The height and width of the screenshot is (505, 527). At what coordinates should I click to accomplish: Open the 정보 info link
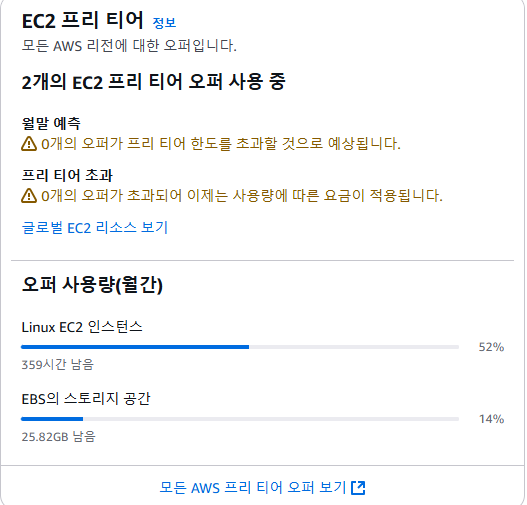(164, 23)
